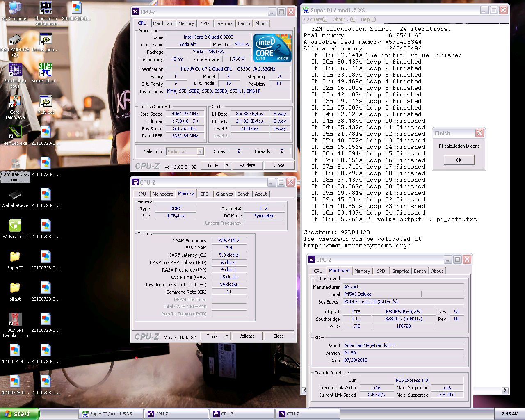
Task: Click the Core Speed value 4064.97 MHz
Action: click(x=185, y=114)
